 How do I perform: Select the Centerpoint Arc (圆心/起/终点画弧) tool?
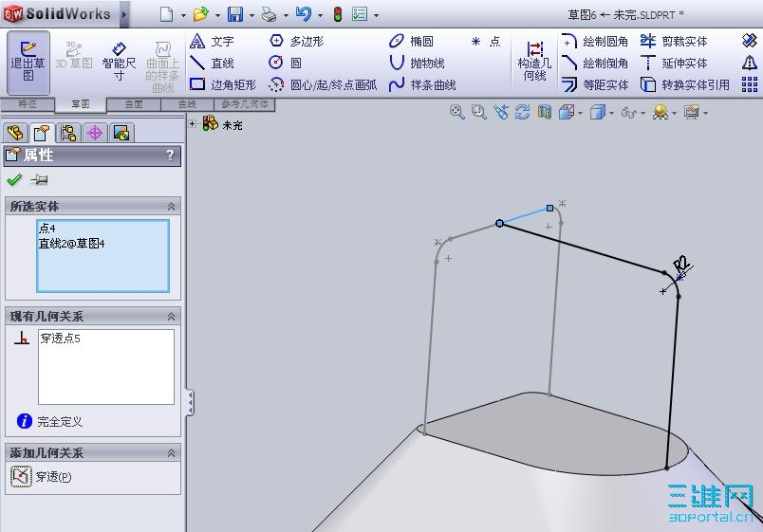(323, 84)
